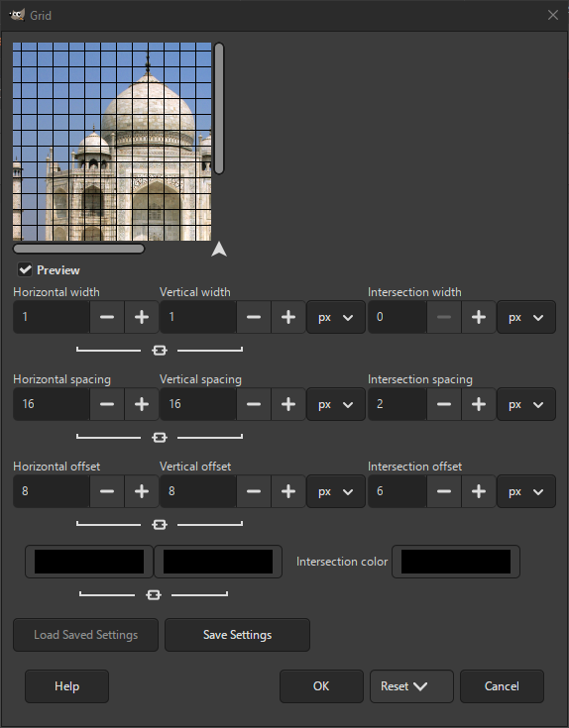The width and height of the screenshot is (569, 728).
Task: Increase Intersection offset with plus button
Action: [x=479, y=491]
